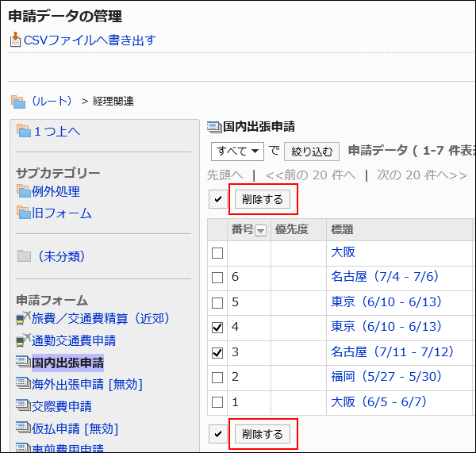The width and height of the screenshot is (476, 453).
Task: Click <<前の 20 件へ pagination link
Action: click(x=310, y=175)
